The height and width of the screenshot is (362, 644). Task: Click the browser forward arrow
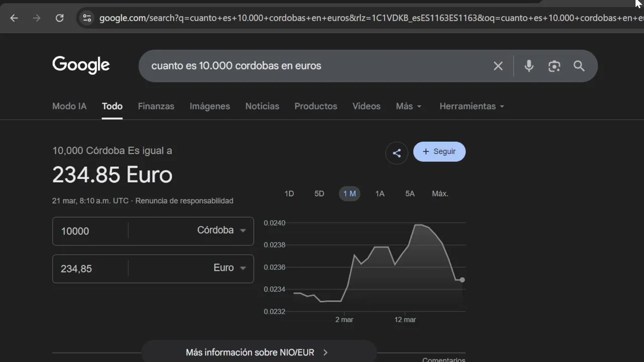[x=37, y=18]
